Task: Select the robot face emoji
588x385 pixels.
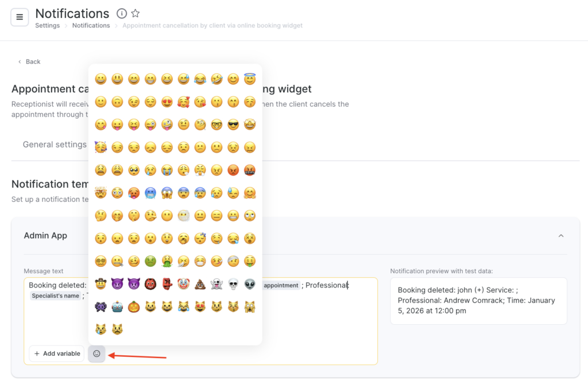Action: pyautogui.click(x=117, y=307)
